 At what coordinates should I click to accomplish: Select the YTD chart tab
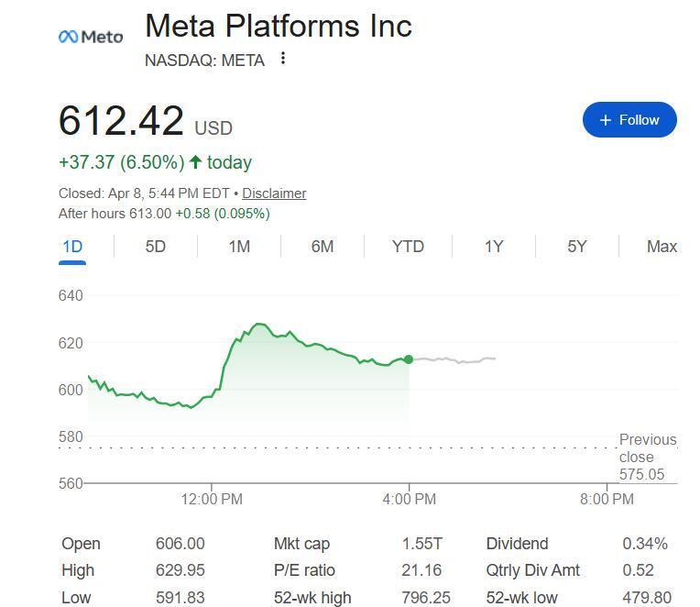pyautogui.click(x=408, y=246)
